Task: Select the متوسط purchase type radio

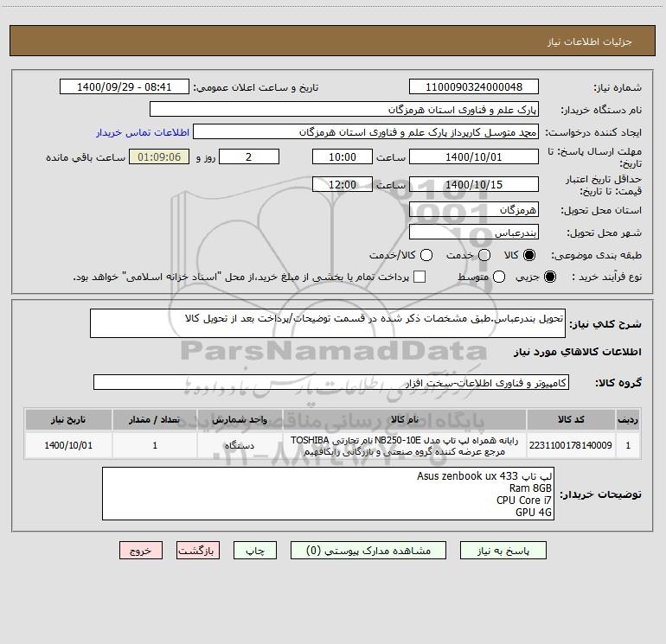Action: tap(499, 277)
